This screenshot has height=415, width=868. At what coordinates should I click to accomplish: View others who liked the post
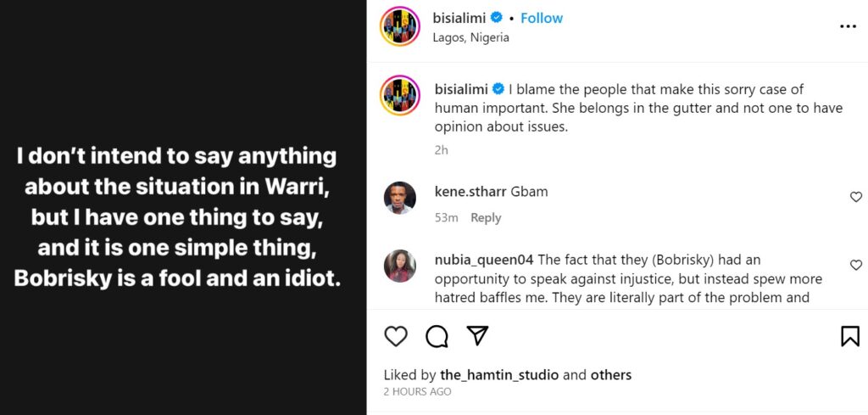609,374
